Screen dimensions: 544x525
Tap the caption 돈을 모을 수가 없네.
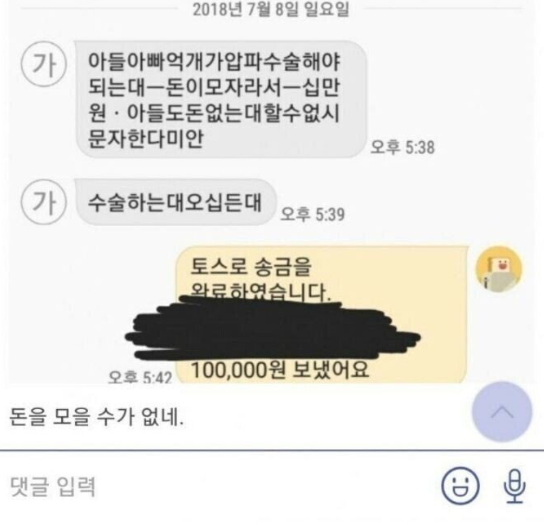[96, 417]
